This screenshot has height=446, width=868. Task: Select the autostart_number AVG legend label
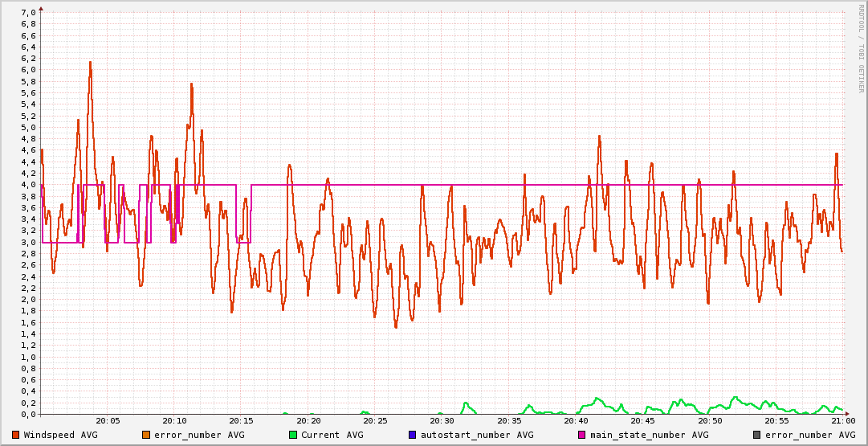point(477,435)
